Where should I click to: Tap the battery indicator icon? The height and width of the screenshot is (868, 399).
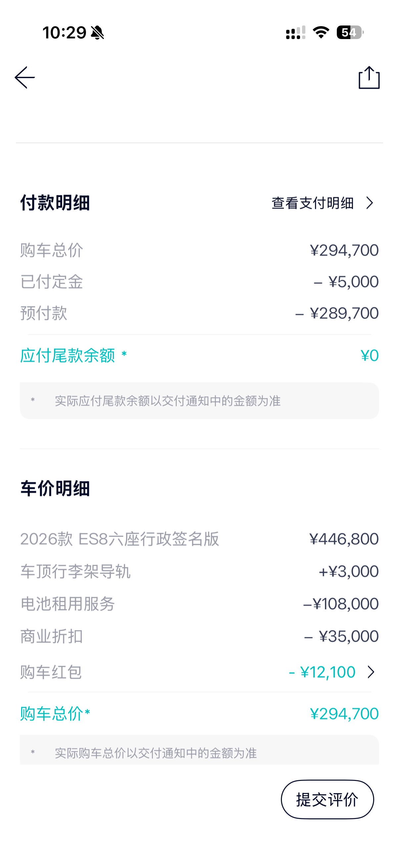tap(350, 32)
